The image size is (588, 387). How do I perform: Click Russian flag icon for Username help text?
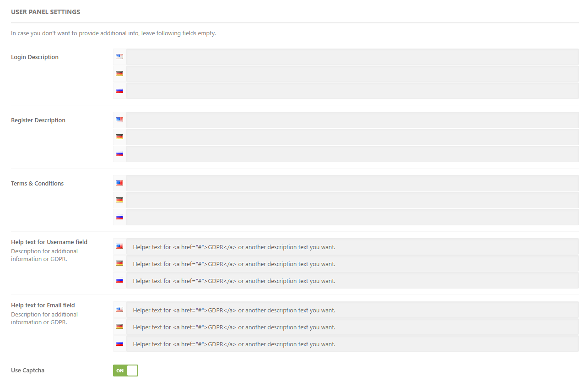[x=119, y=280]
